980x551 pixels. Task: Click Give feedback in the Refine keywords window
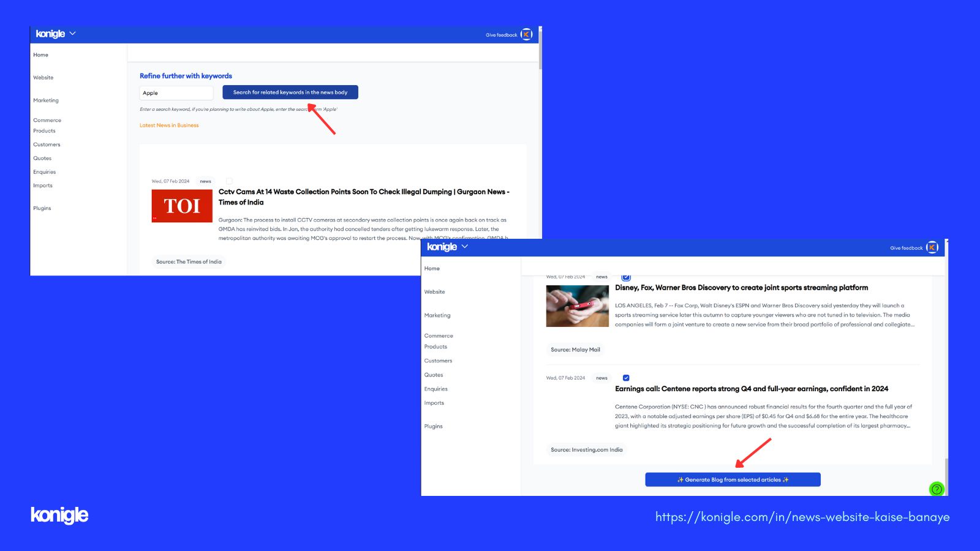point(501,35)
